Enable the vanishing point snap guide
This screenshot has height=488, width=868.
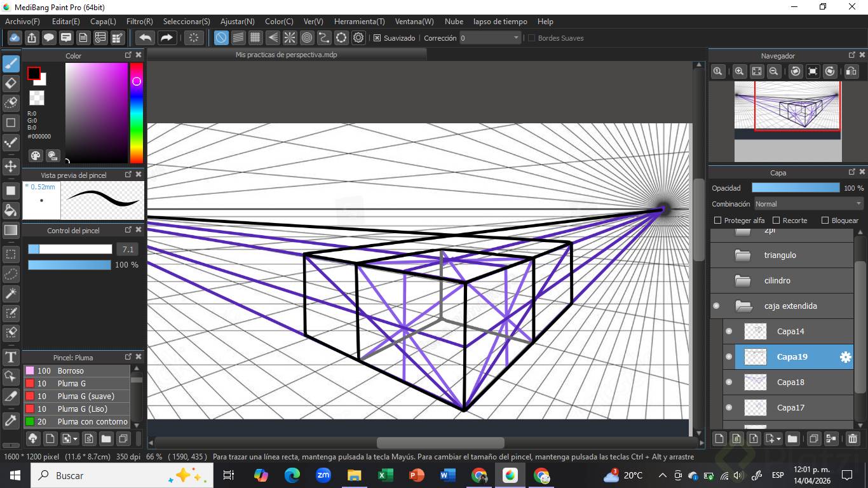pos(273,38)
